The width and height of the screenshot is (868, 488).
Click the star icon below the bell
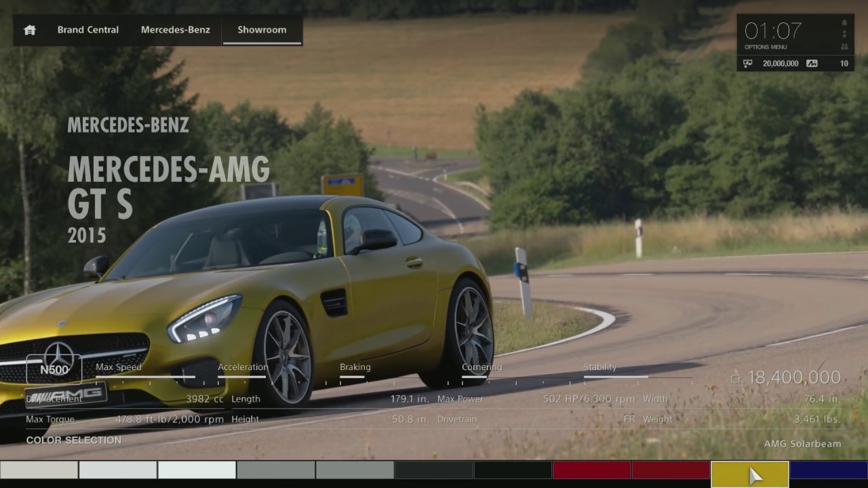coord(844,35)
